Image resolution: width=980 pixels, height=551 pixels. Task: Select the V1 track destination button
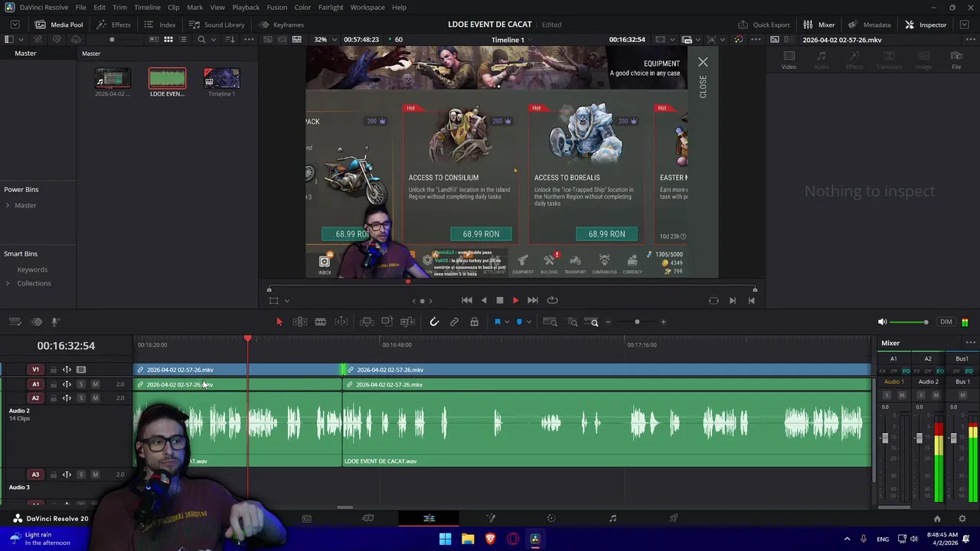pyautogui.click(x=35, y=370)
